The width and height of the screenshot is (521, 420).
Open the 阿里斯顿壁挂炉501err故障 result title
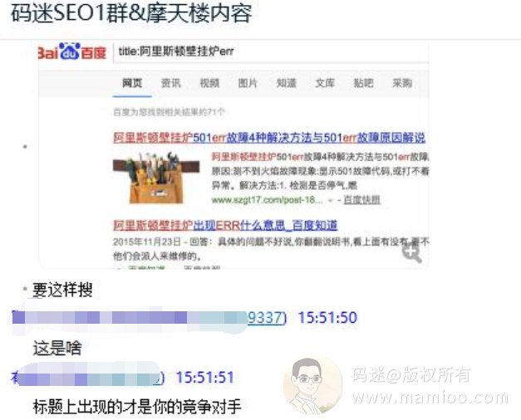click(x=269, y=138)
